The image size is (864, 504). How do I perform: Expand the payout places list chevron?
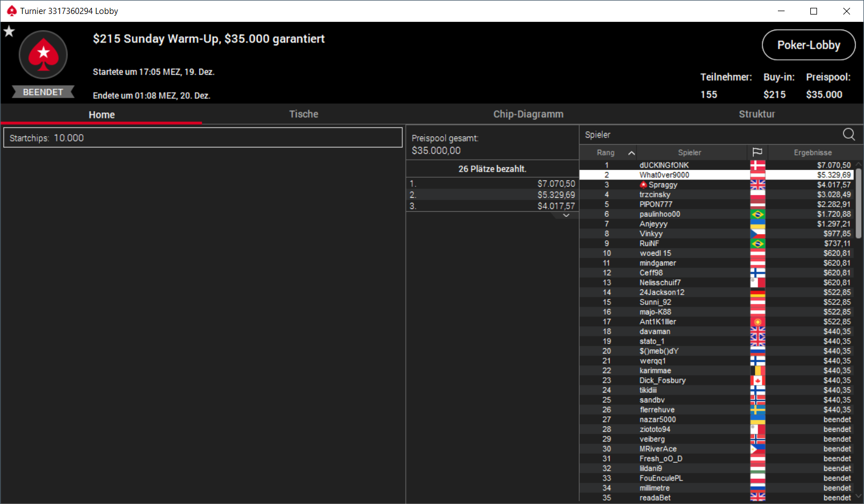tap(566, 215)
